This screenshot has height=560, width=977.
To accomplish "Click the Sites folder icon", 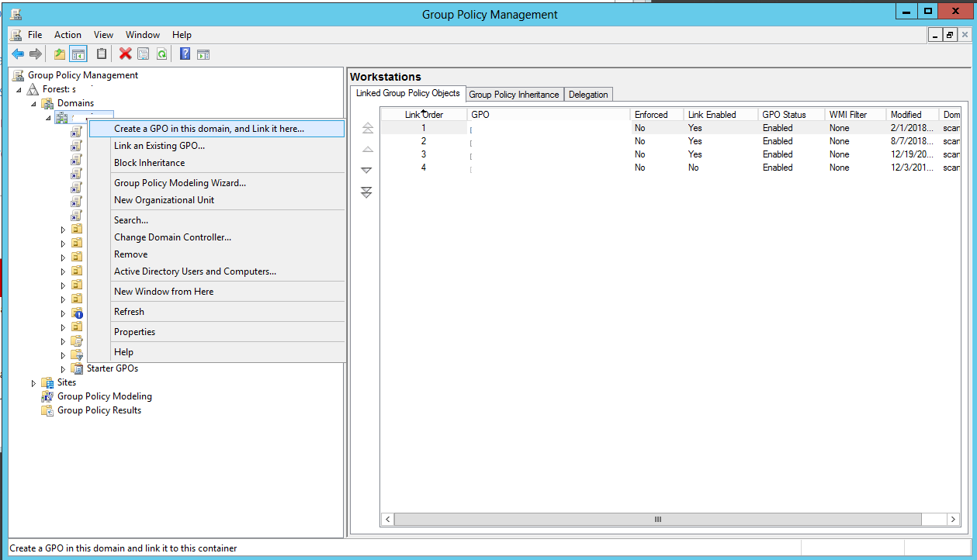I will point(47,382).
